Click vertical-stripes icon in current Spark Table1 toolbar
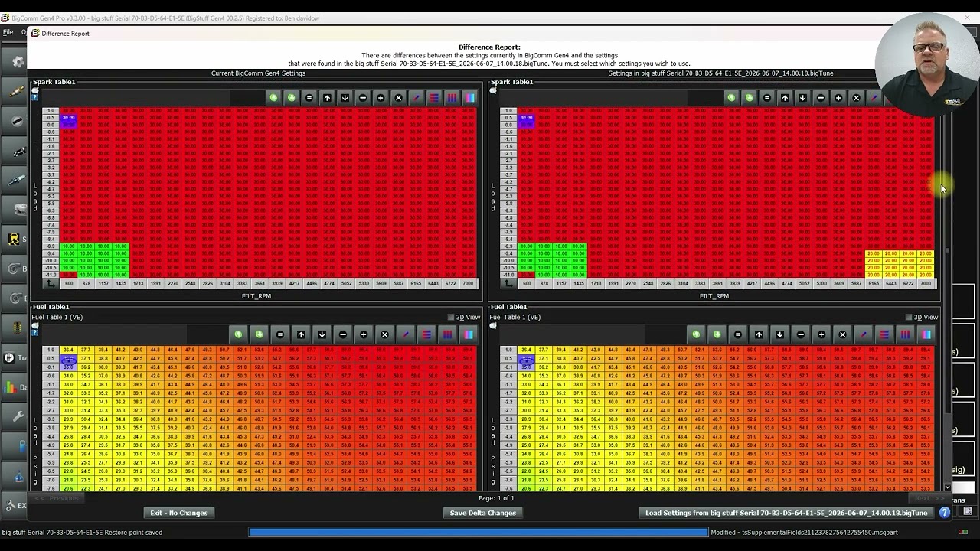Image resolution: width=980 pixels, height=551 pixels. coord(452,98)
